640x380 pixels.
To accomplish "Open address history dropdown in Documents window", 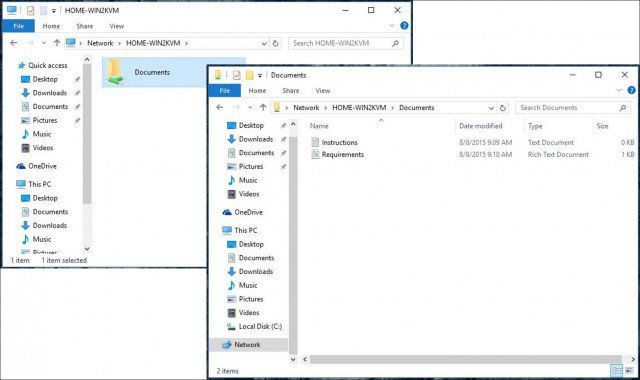I will tap(491, 108).
